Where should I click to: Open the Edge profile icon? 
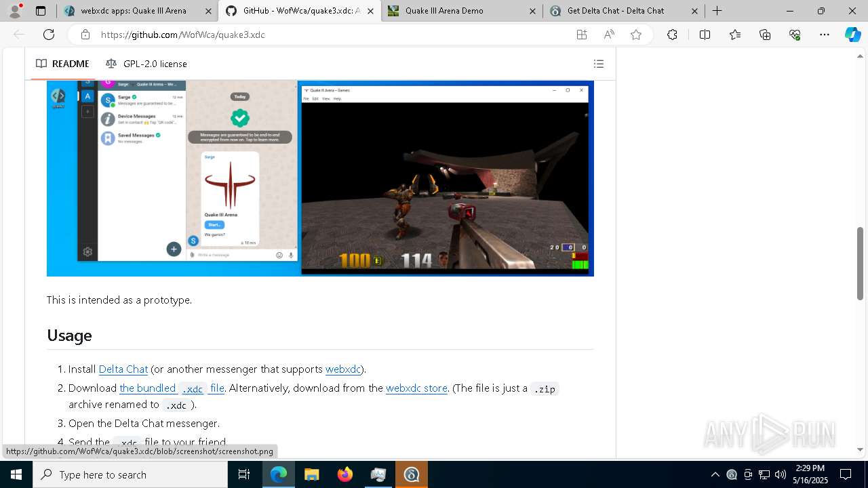tap(15, 11)
